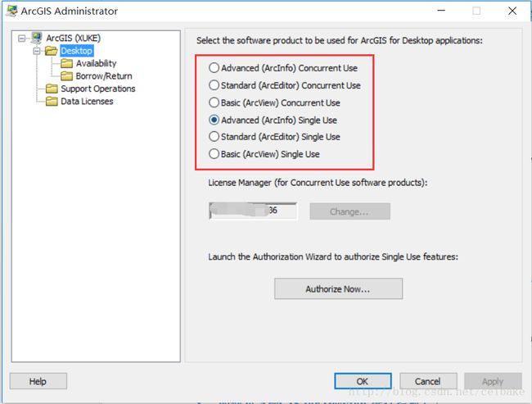
Task: Click the ArcGIS computer icon in tree
Action: (36, 38)
